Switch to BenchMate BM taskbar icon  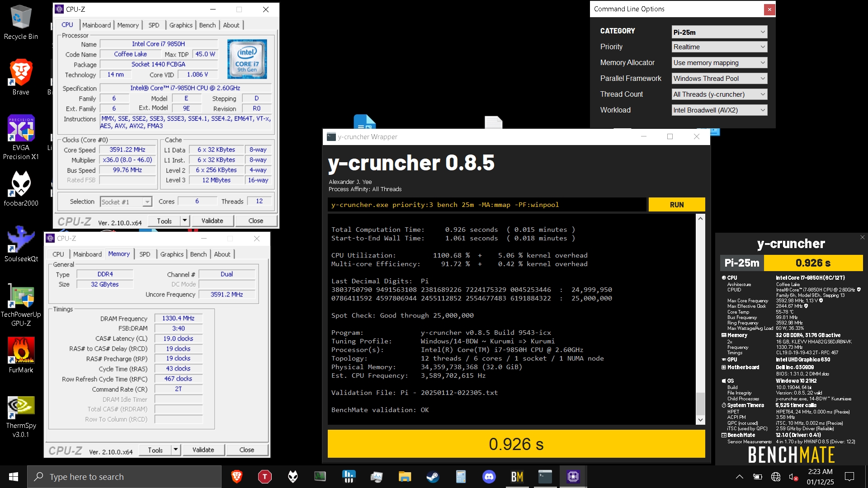517,477
